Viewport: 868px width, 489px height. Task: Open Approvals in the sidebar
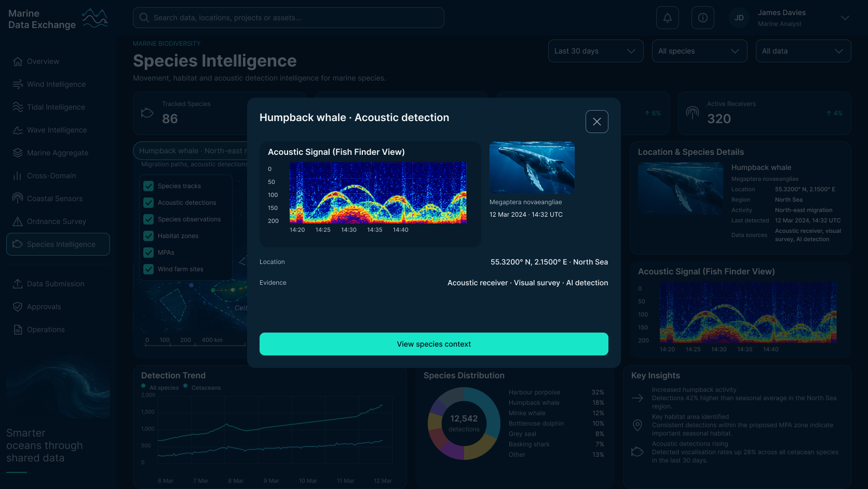tap(58, 307)
